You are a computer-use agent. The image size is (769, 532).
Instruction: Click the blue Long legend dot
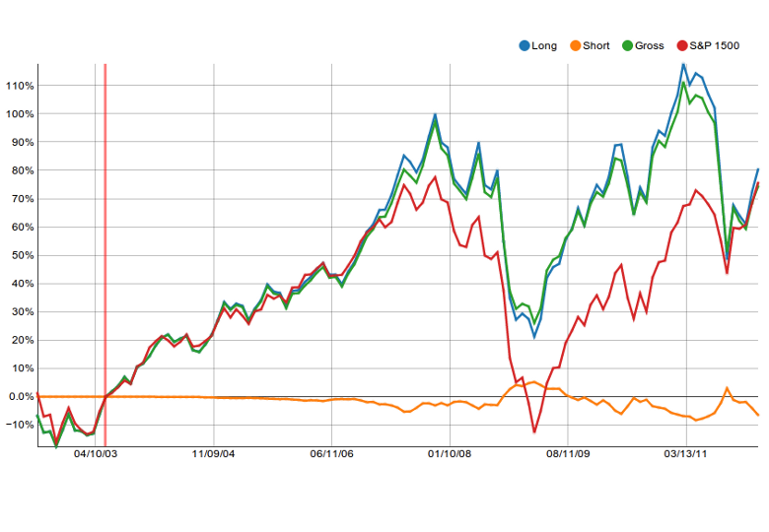click(x=524, y=45)
